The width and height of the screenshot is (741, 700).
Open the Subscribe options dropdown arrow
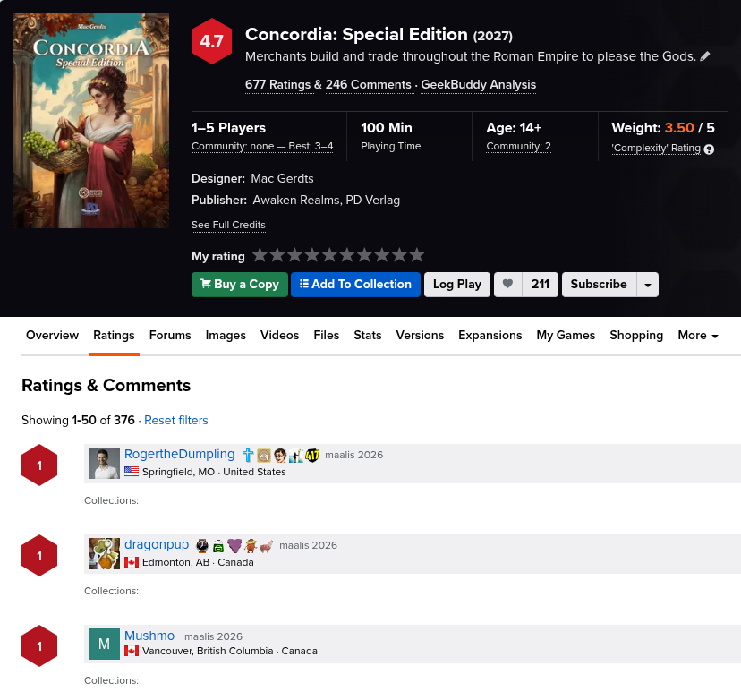[647, 285]
